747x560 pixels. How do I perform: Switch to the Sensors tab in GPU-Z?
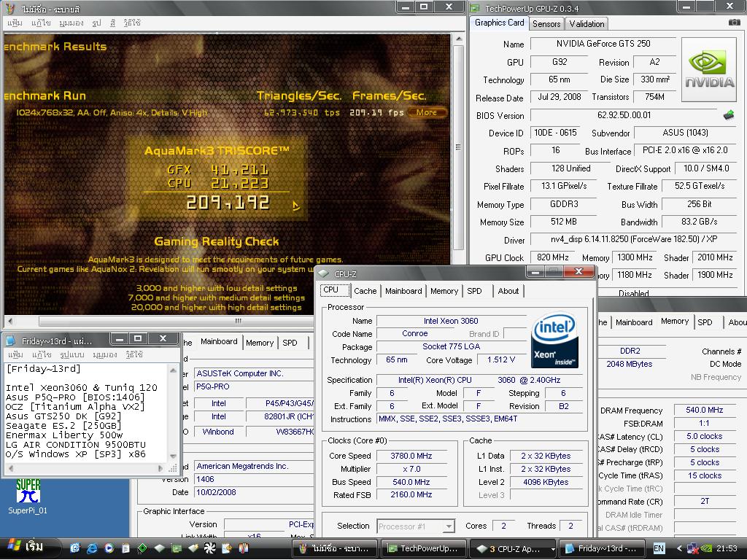point(546,23)
